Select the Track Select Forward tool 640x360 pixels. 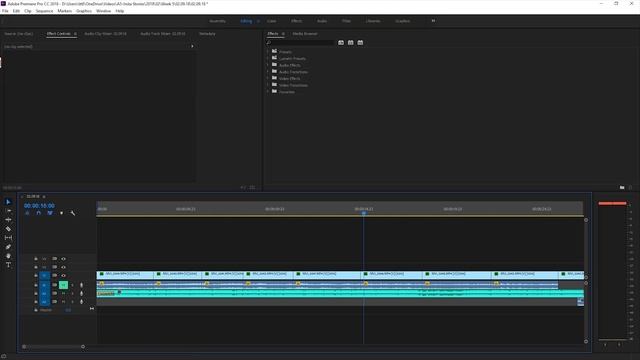8,211
